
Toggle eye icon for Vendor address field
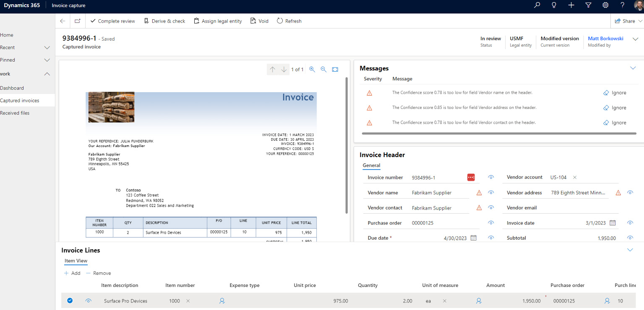(x=630, y=193)
